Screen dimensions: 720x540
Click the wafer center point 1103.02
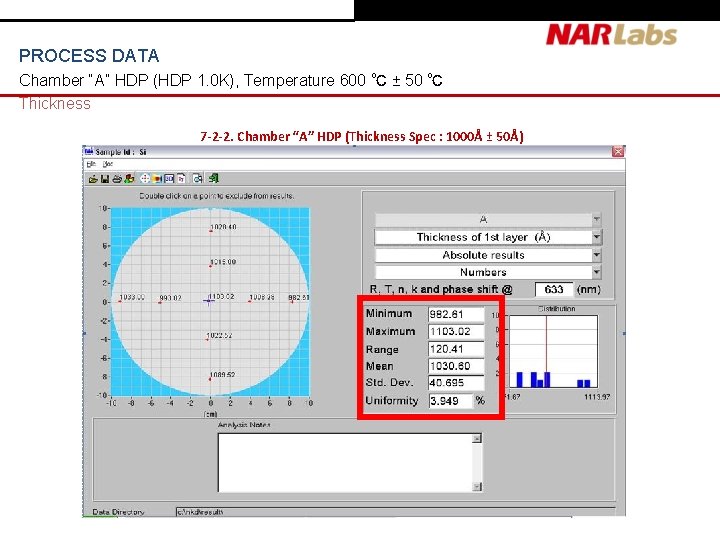[209, 301]
